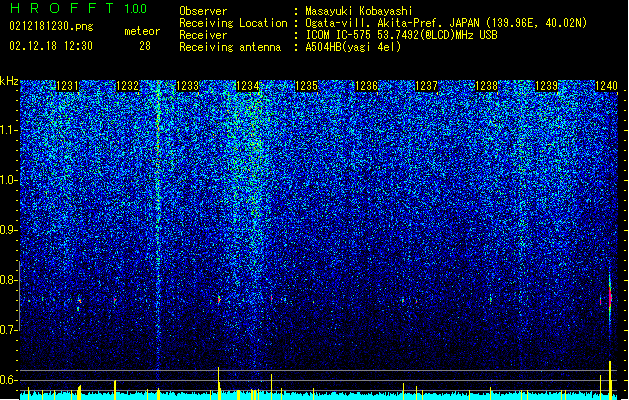Image resolution: width=629 pixels, height=400 pixels.
Task: Click the Receiving antenna label
Action: point(230,47)
